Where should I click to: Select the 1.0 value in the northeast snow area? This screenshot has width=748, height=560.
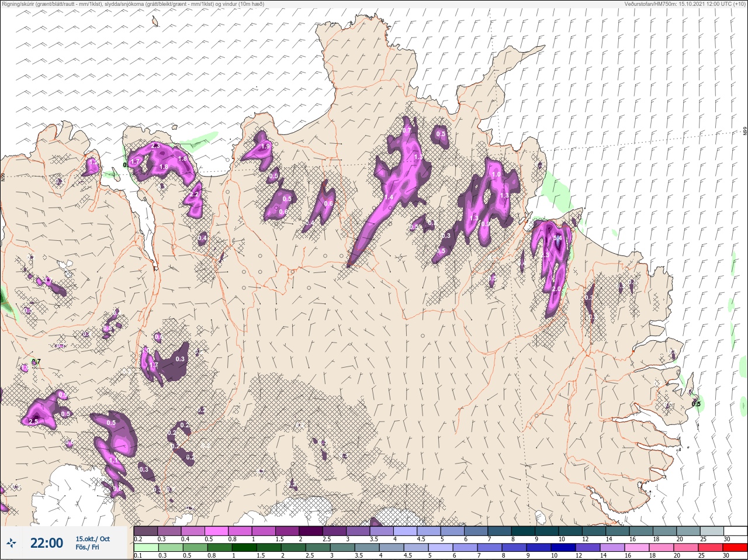[497, 174]
